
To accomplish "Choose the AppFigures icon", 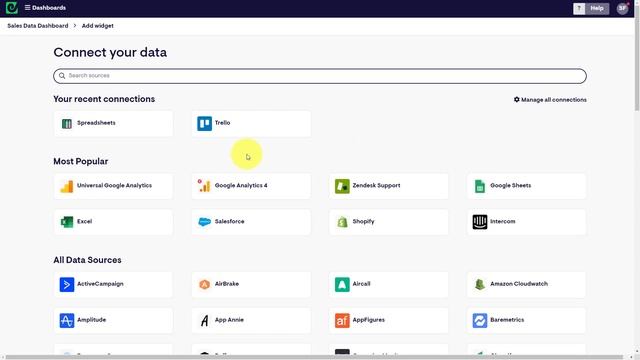I will click(x=342, y=320).
